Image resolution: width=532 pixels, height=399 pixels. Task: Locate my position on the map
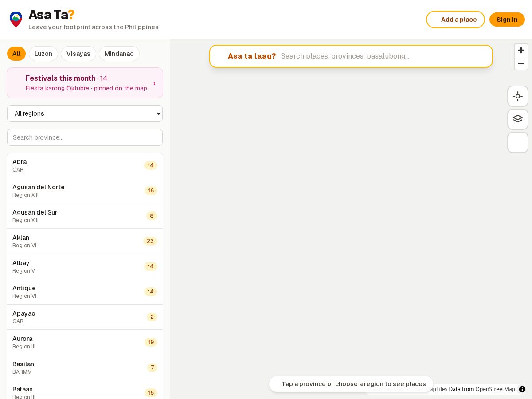point(518,96)
